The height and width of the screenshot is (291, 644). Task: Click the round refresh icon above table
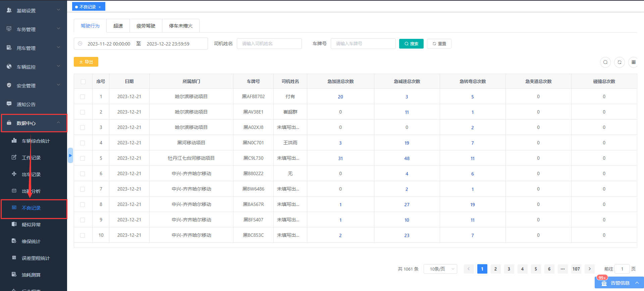(620, 62)
